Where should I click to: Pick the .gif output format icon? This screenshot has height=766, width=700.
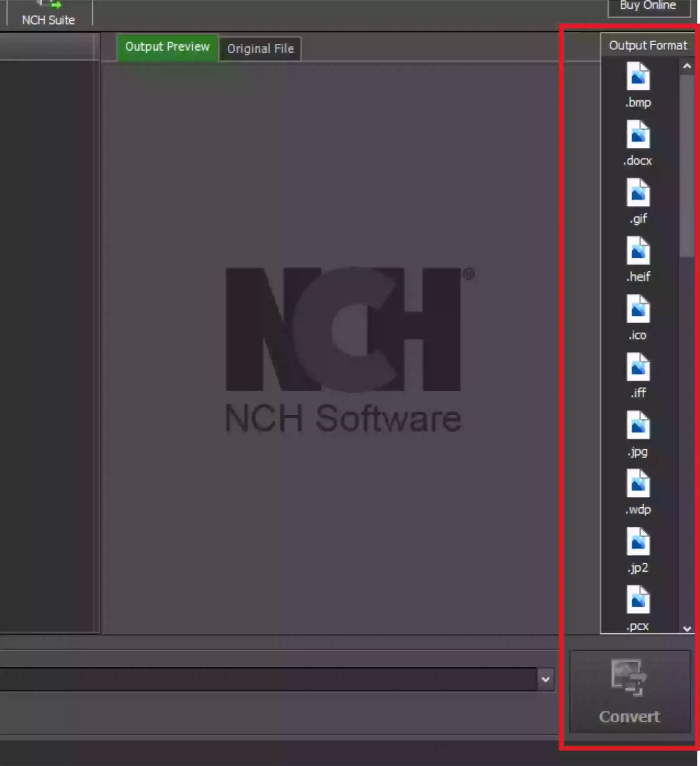click(638, 193)
